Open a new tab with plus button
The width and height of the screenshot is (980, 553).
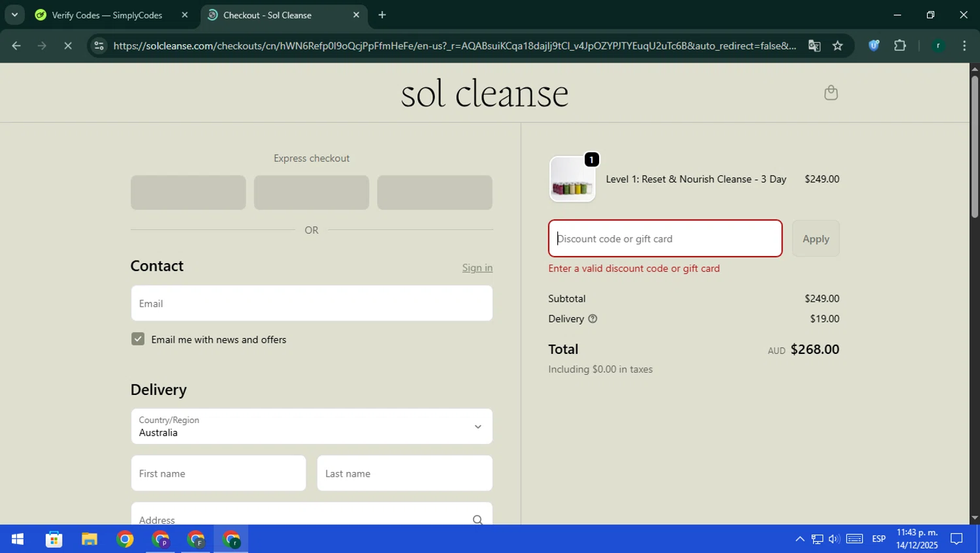[382, 15]
